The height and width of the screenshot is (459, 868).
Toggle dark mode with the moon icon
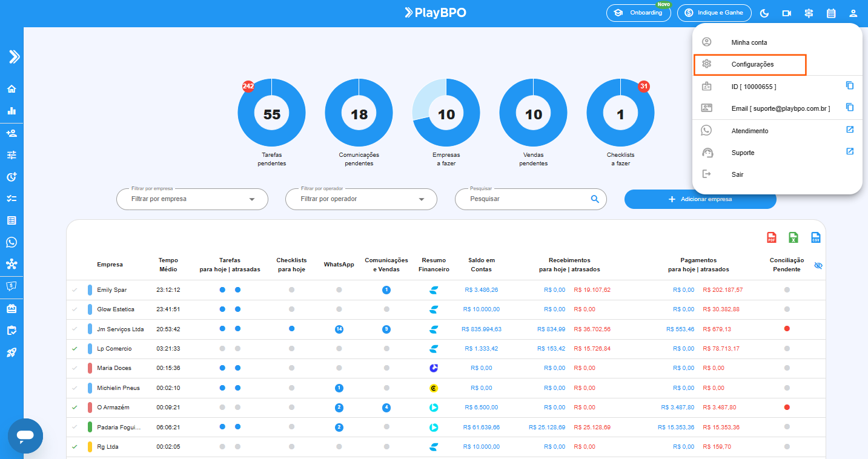(x=764, y=13)
